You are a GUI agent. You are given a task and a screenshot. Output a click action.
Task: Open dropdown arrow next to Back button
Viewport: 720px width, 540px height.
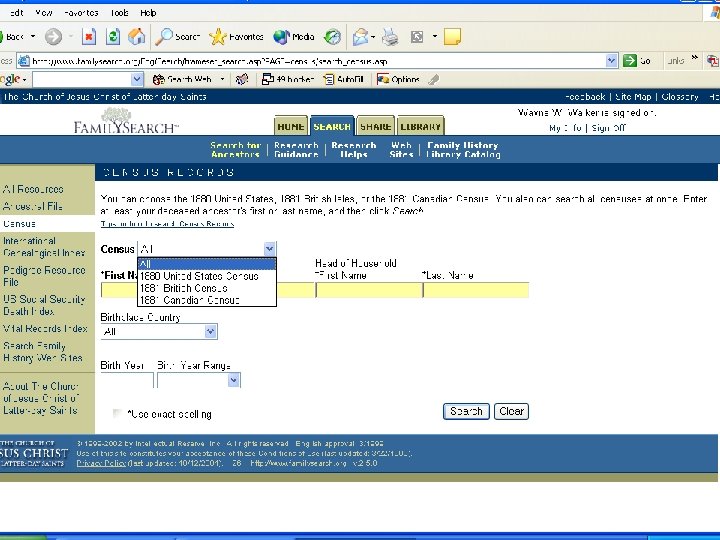pos(33,36)
